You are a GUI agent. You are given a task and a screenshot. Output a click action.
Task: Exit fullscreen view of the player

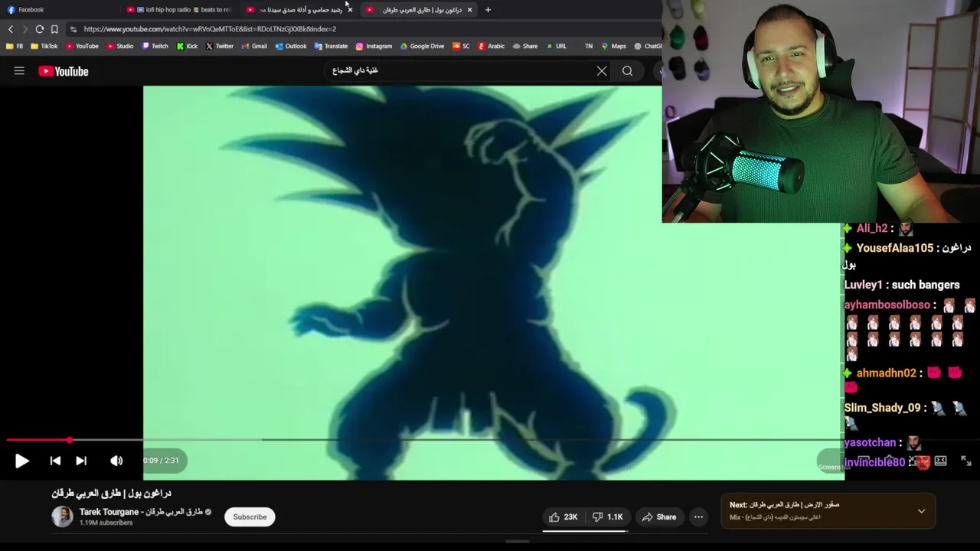point(965,461)
